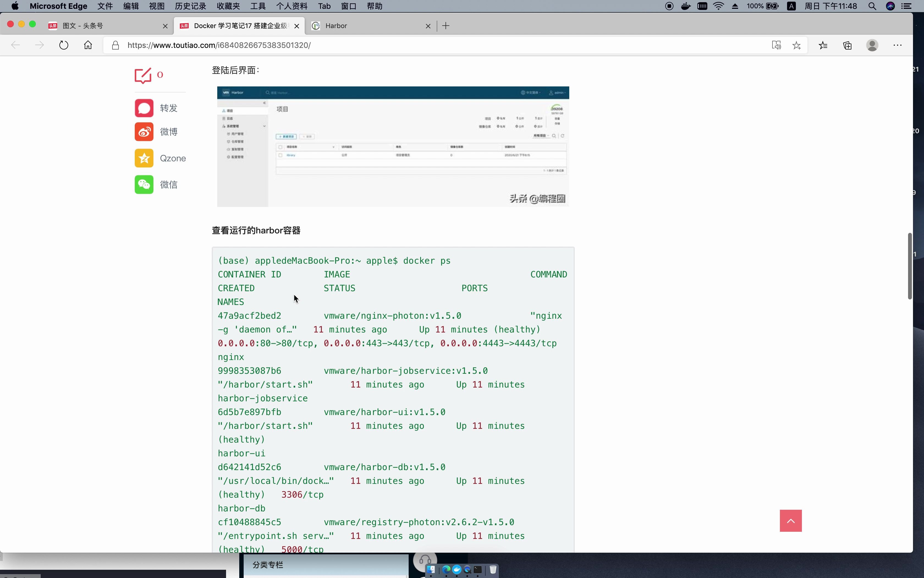
Task: Add this page to favorites star
Action: (x=796, y=45)
